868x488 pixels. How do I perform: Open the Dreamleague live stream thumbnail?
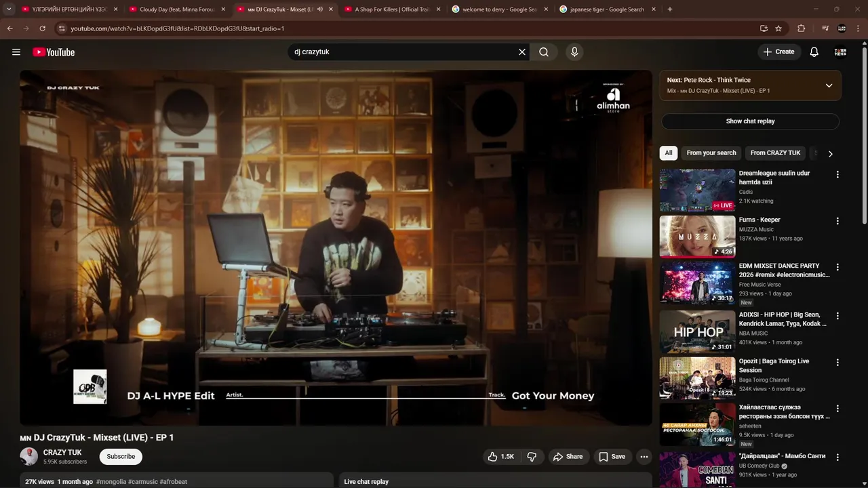click(697, 190)
